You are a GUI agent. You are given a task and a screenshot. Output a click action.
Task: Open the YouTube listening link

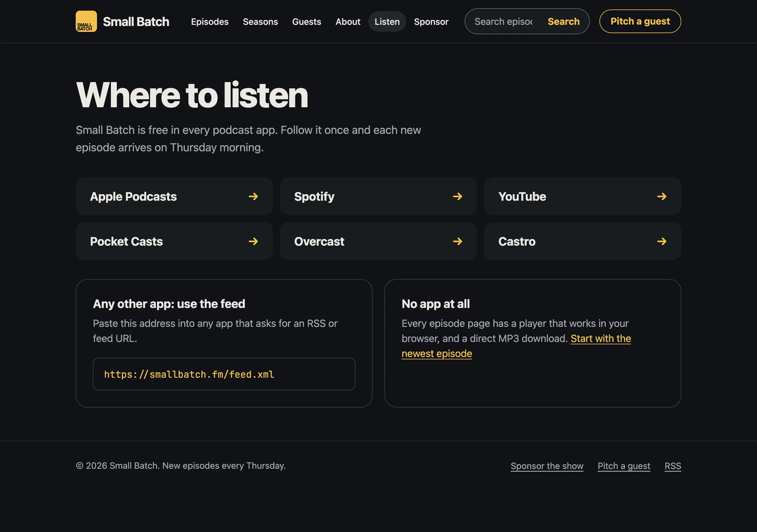(x=582, y=197)
